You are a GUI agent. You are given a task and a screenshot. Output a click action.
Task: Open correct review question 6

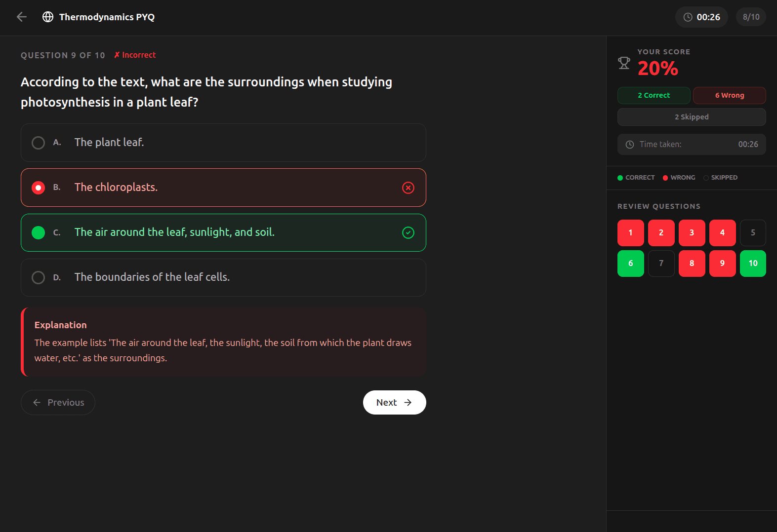(x=631, y=264)
